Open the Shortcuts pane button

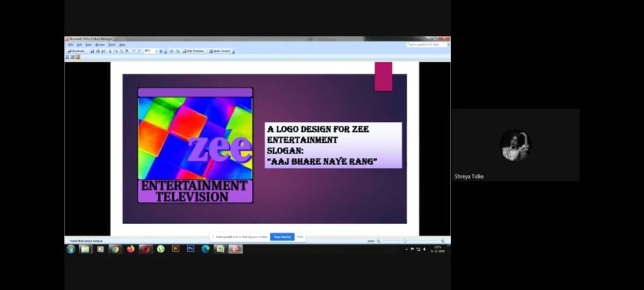pyautogui.click(x=77, y=51)
